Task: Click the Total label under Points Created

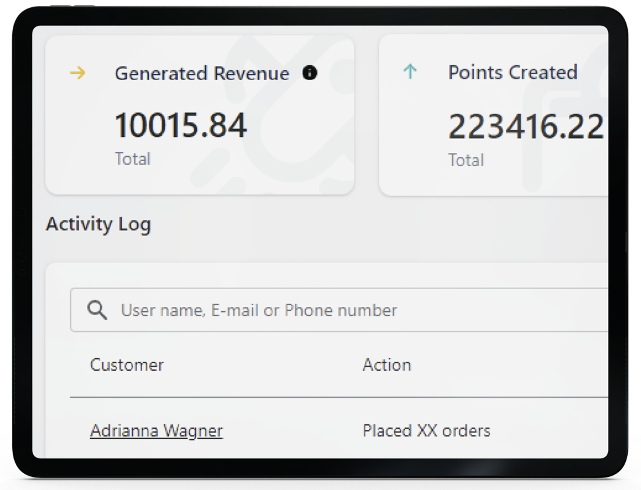Action: click(465, 160)
